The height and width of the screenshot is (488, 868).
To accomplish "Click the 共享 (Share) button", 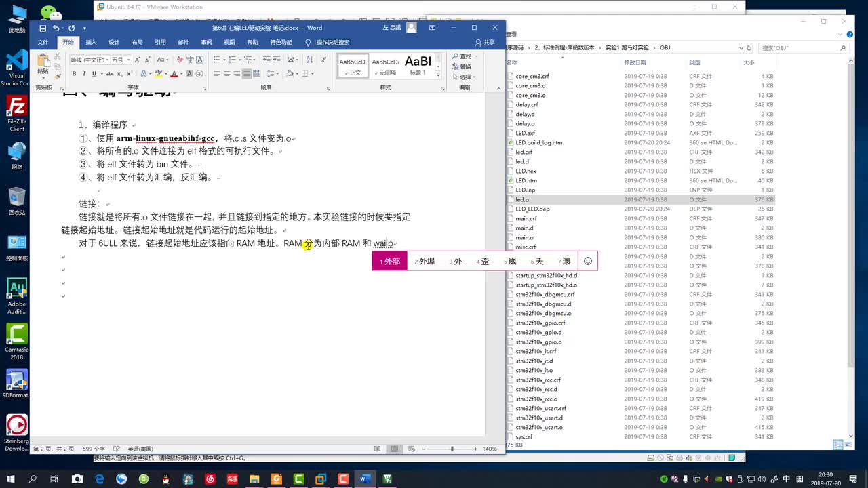I will pyautogui.click(x=485, y=42).
